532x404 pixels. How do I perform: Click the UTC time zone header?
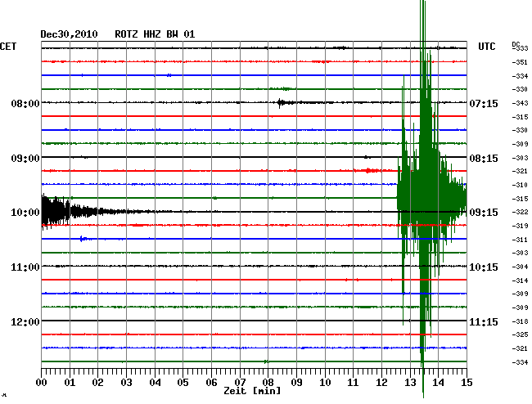pos(486,47)
